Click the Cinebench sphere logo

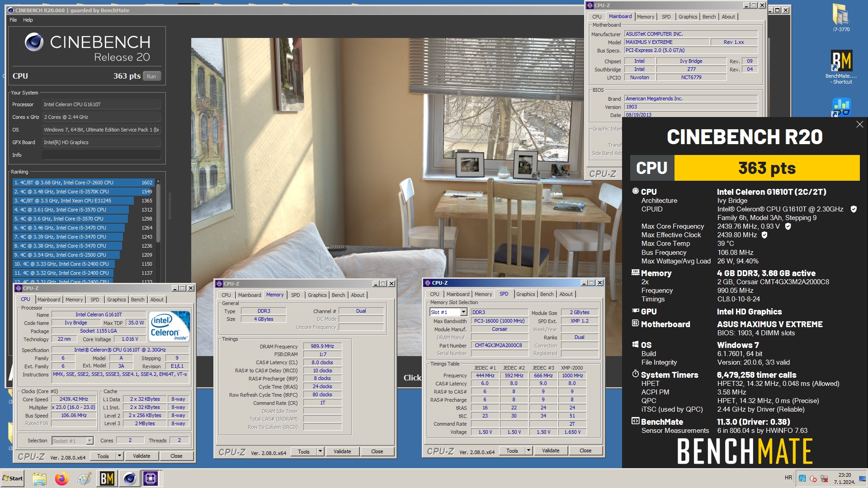tap(34, 42)
